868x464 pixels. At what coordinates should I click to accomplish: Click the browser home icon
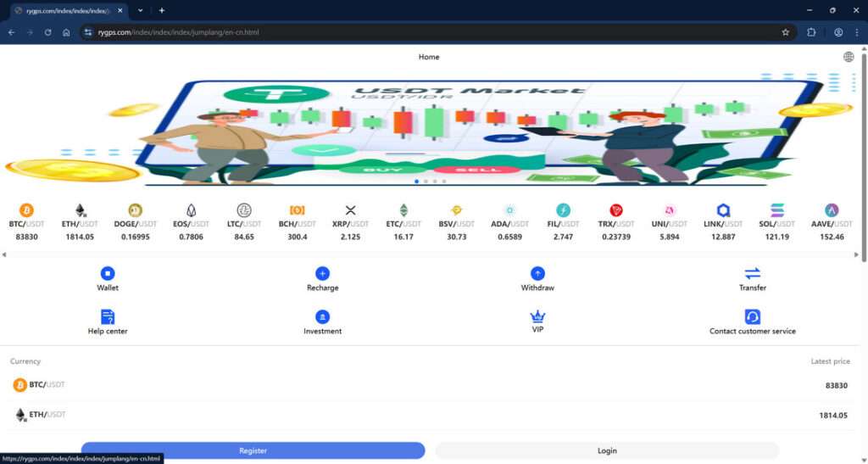tap(66, 32)
